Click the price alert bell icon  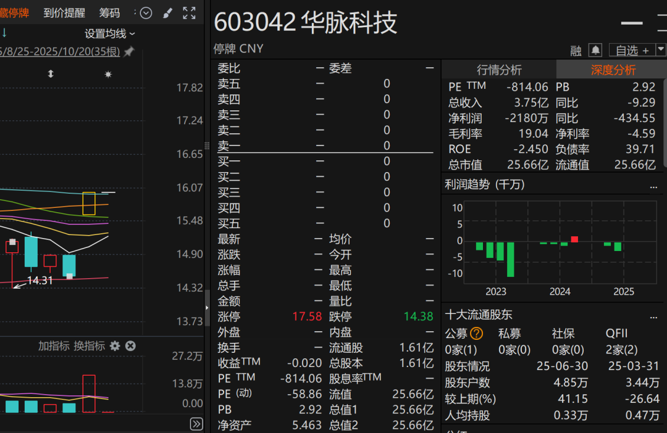tap(595, 50)
